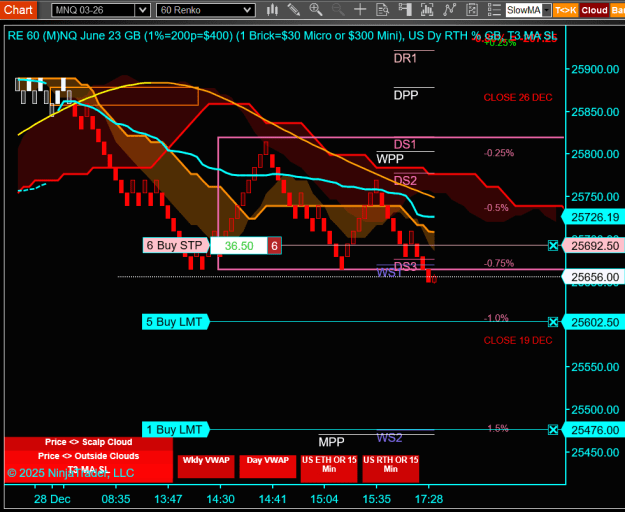Select the 1 Buy LMT order label
Image resolution: width=625 pixels, height=512 pixels.
pos(175,430)
